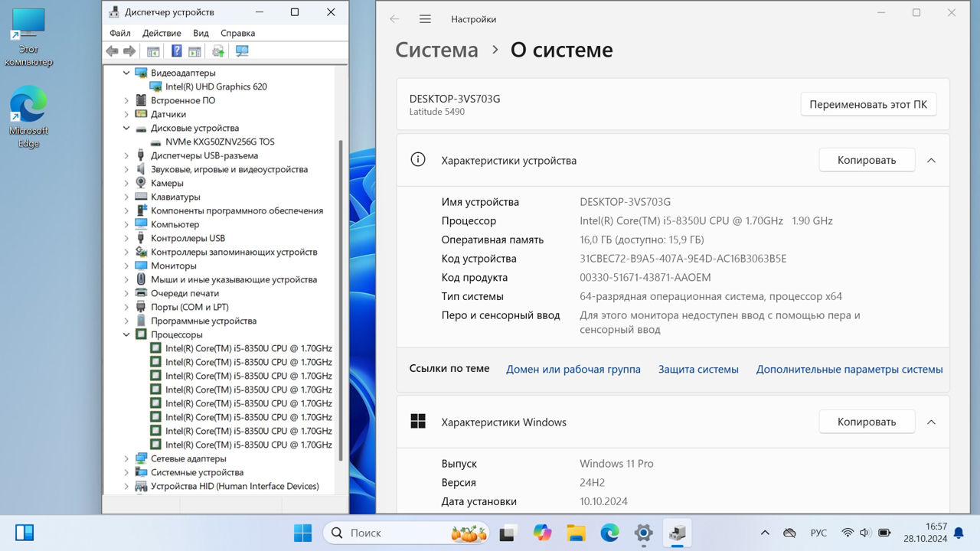
Task: Switch to Settings app taskbar icon
Action: pos(644,533)
